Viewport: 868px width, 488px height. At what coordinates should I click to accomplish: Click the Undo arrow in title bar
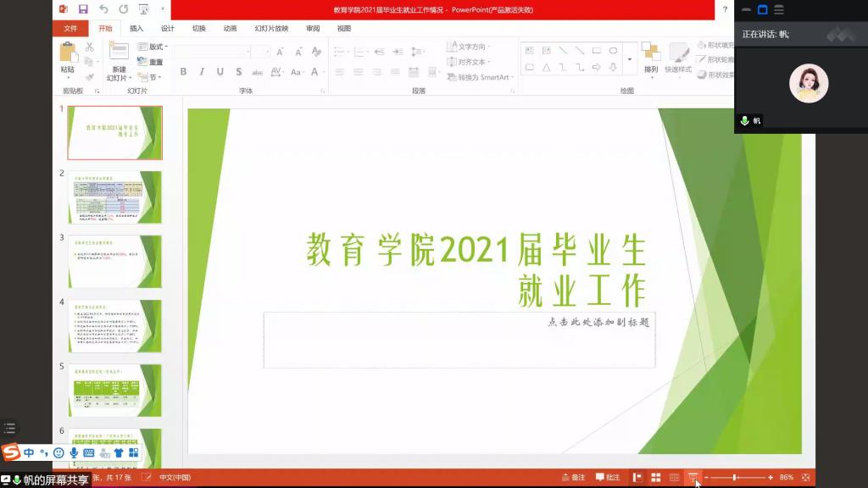click(x=103, y=9)
